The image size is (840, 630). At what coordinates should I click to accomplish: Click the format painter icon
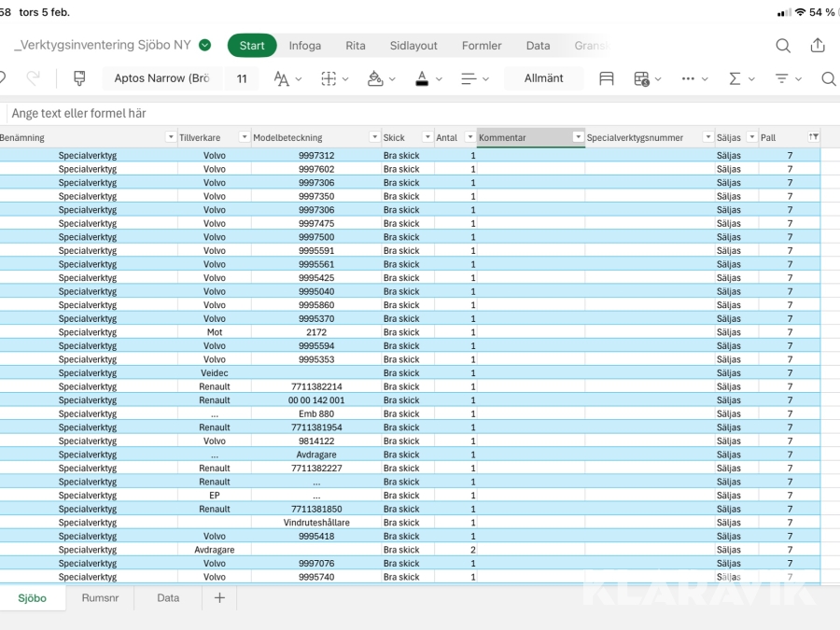[79, 78]
